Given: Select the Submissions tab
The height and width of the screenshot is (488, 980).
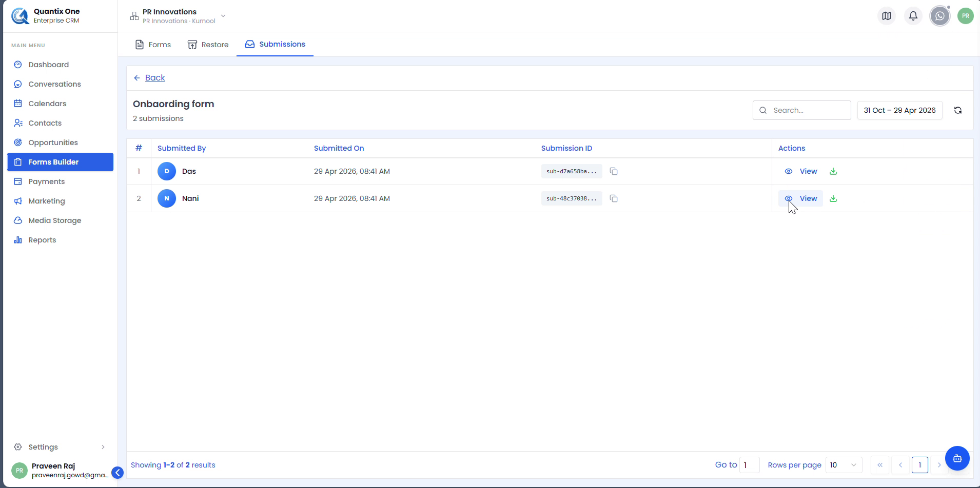Looking at the screenshot, I should [x=275, y=45].
